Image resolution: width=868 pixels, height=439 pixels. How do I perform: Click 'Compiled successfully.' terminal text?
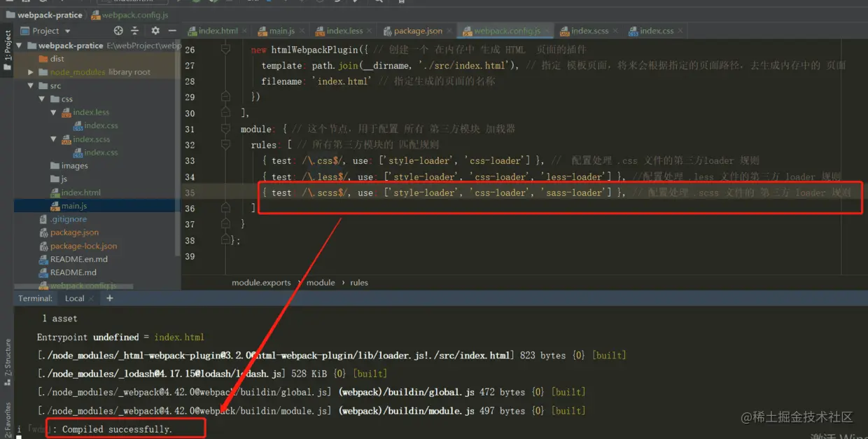coord(117,428)
